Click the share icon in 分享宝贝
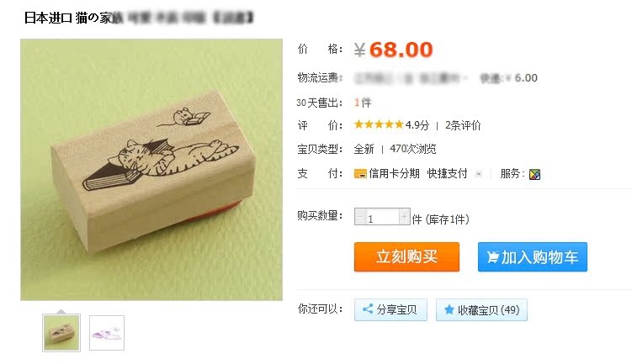The height and width of the screenshot is (364, 632). point(368,309)
